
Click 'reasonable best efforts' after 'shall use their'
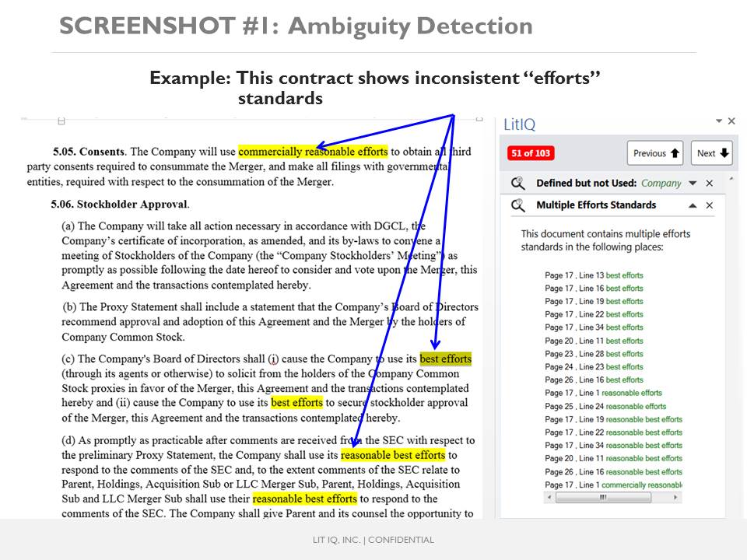[305, 499]
